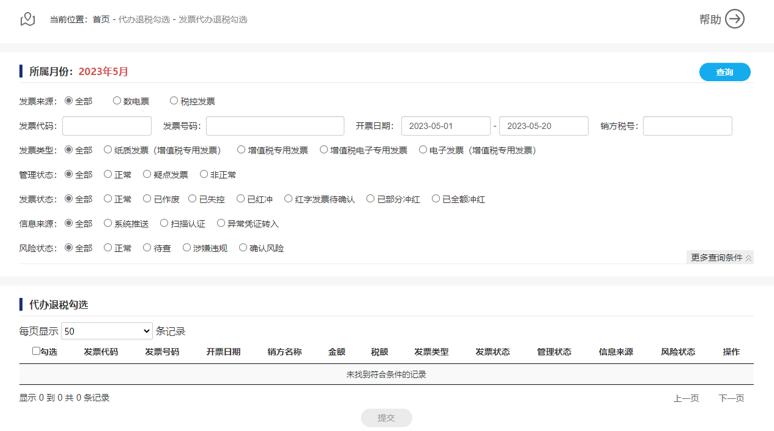
Task: Open the start date field 2023-05-01
Action: tap(446, 126)
